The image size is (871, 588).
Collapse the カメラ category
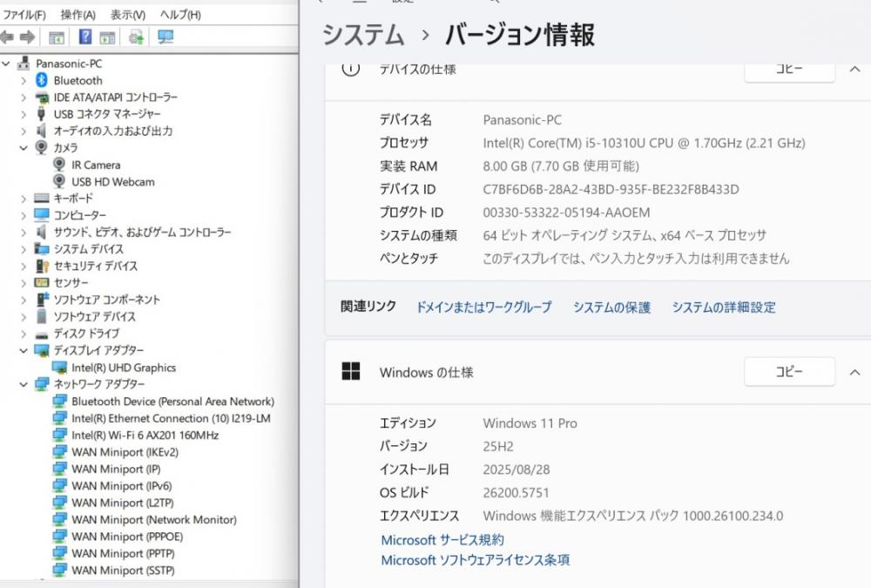pos(24,148)
